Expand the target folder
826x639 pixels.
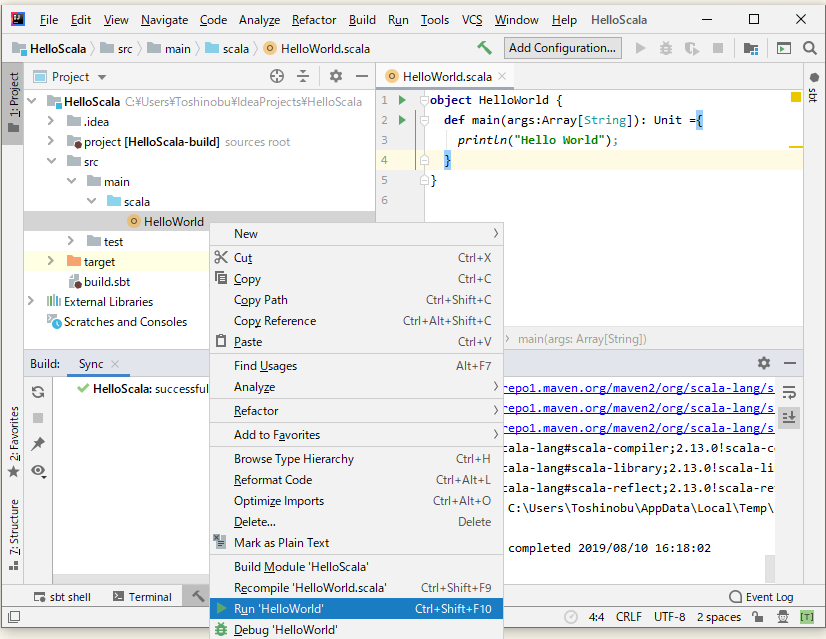click(x=51, y=261)
